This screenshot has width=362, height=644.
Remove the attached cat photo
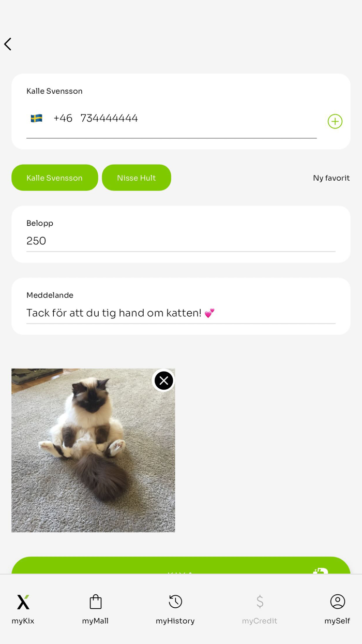[x=164, y=380]
